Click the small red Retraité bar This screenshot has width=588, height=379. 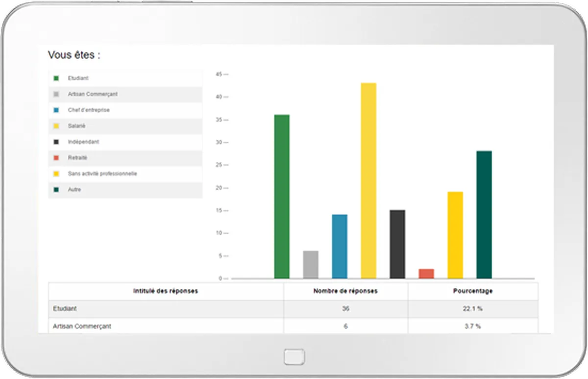[426, 274]
